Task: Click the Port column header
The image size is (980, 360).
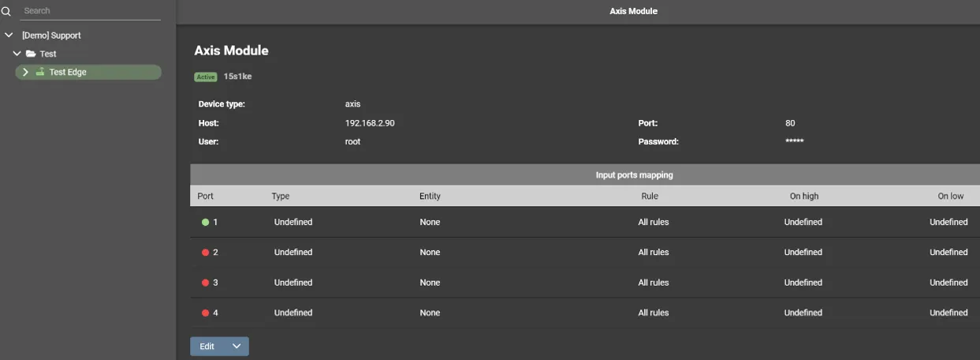Action: (x=206, y=196)
